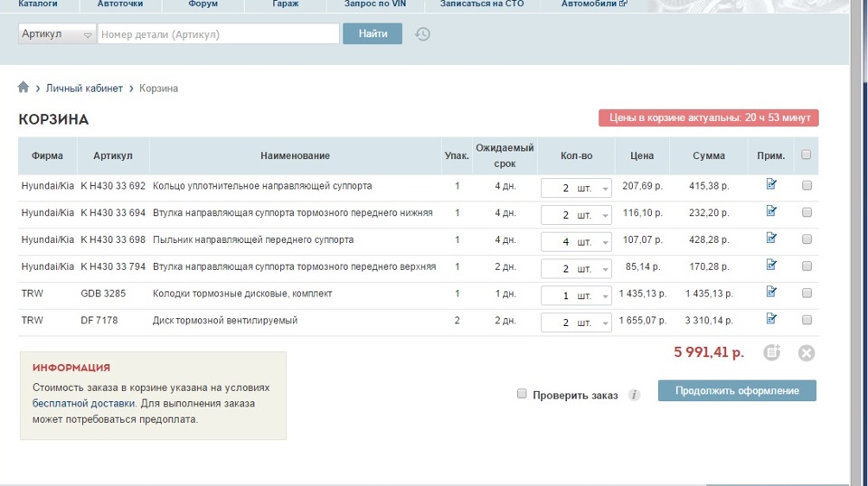
Task: Open Личный кабинет breadcrumb link
Action: 84,89
